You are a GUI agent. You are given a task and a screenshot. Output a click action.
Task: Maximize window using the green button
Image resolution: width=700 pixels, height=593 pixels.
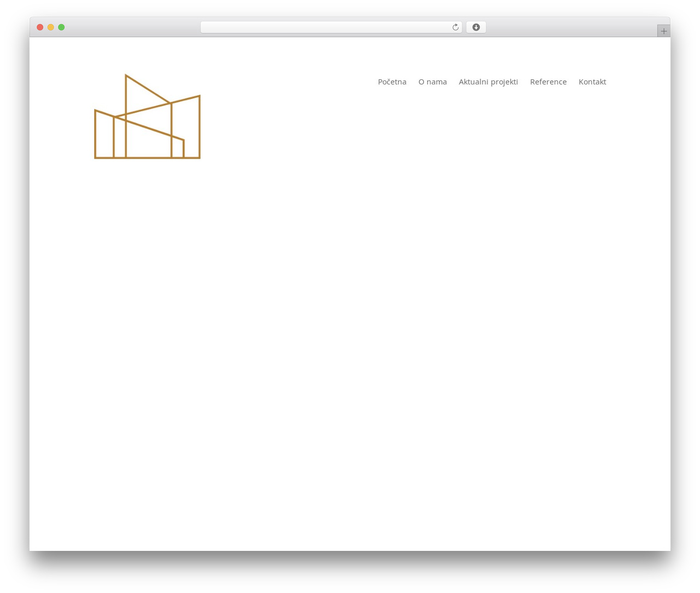[61, 27]
